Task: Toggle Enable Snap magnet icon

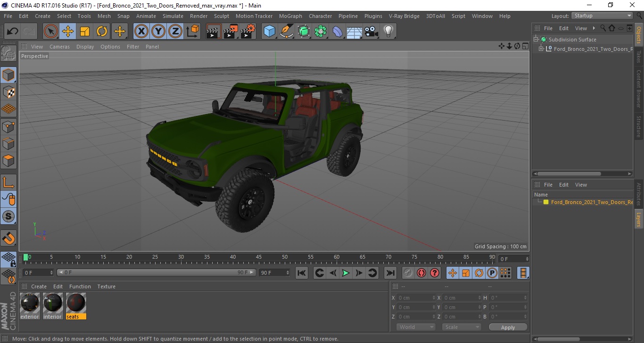Action: coord(8,238)
